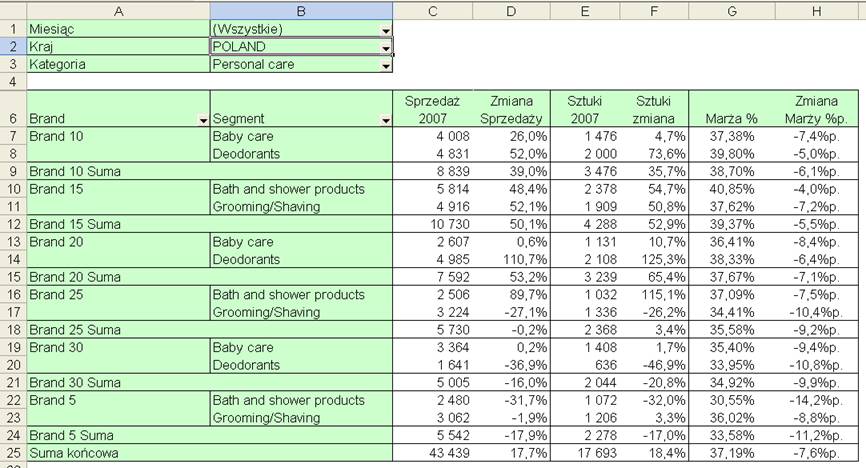Image resolution: width=866 pixels, height=468 pixels.
Task: Select row 25 header
Action: [x=13, y=453]
